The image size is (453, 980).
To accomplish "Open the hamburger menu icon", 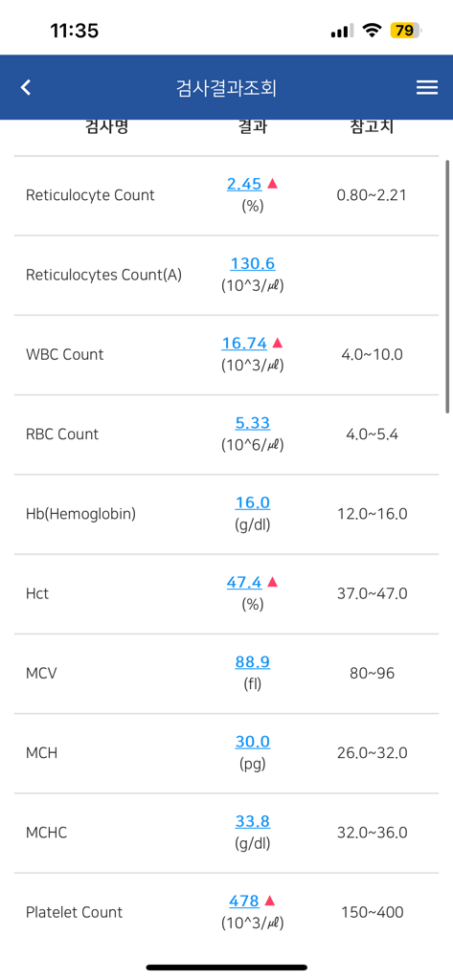I will point(427,87).
